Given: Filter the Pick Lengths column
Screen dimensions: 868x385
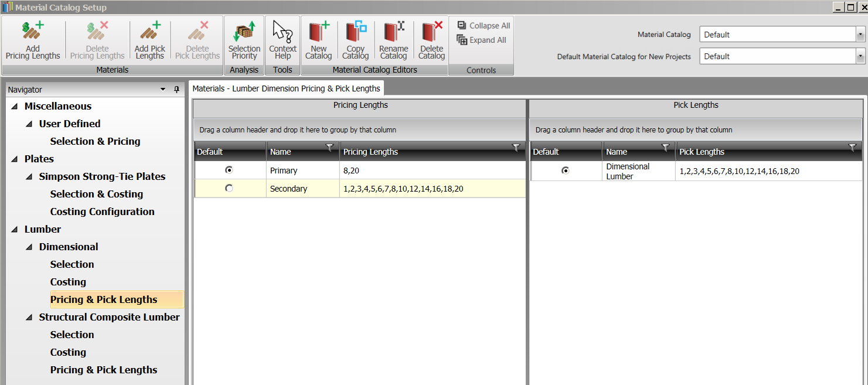Looking at the screenshot, I should click(852, 148).
